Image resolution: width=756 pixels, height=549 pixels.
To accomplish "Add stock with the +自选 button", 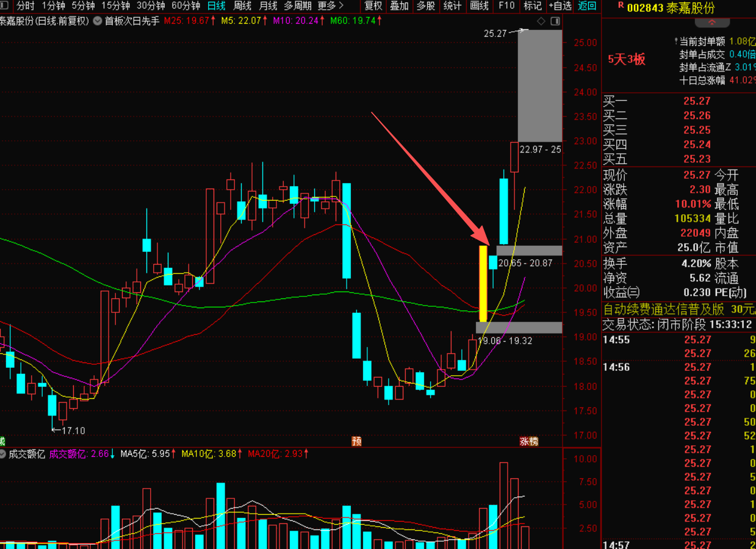I will (560, 6).
